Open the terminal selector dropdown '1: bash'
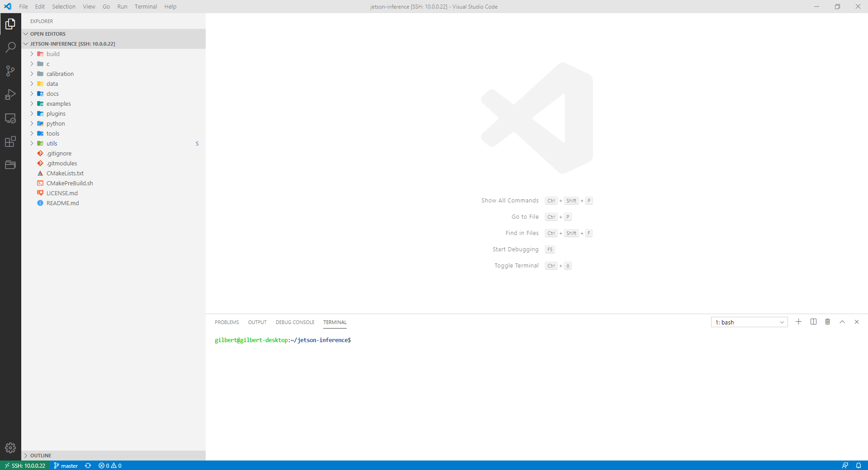The height and width of the screenshot is (470, 868). click(750, 322)
